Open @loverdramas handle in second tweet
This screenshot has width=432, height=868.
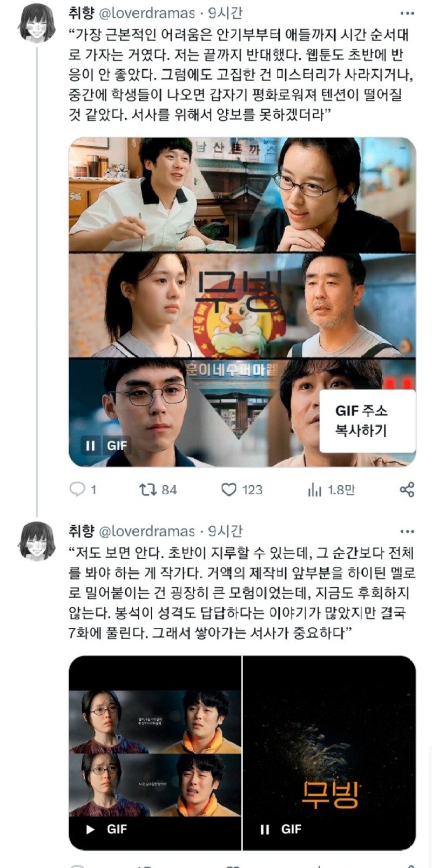(x=146, y=532)
